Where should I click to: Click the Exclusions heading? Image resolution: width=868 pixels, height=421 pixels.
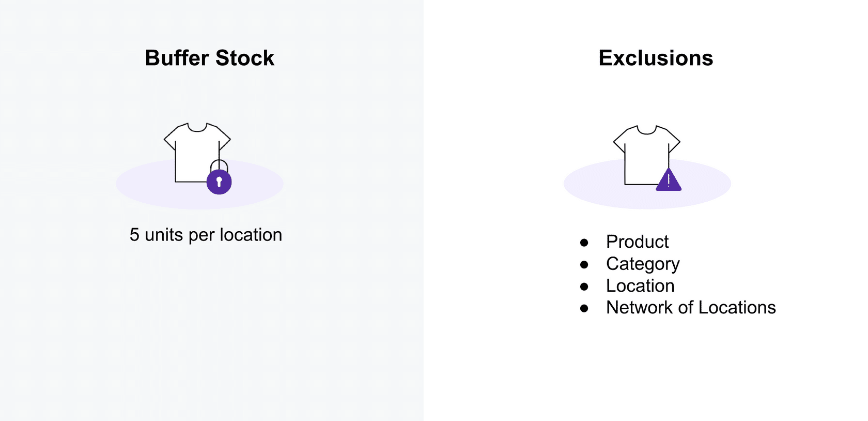pyautogui.click(x=656, y=58)
